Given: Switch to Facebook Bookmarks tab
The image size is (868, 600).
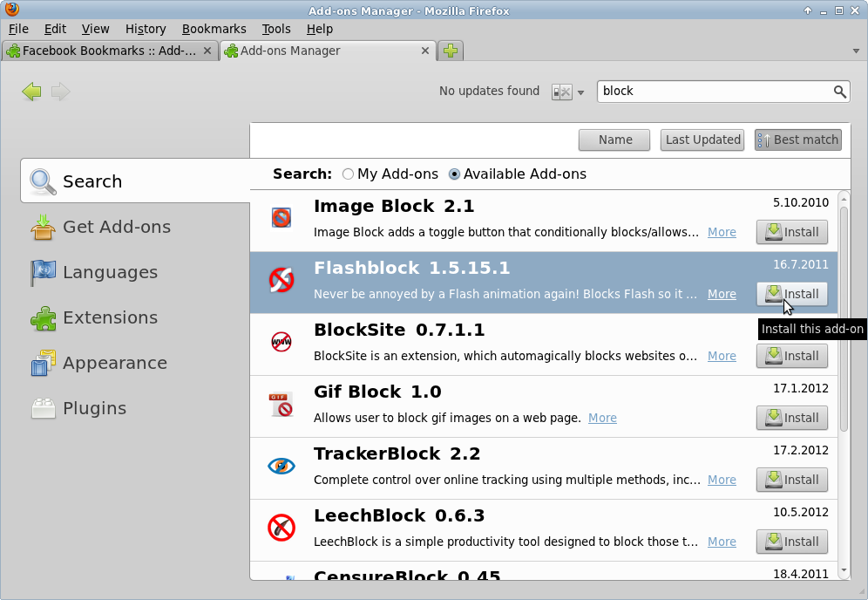Looking at the screenshot, I should [x=110, y=51].
